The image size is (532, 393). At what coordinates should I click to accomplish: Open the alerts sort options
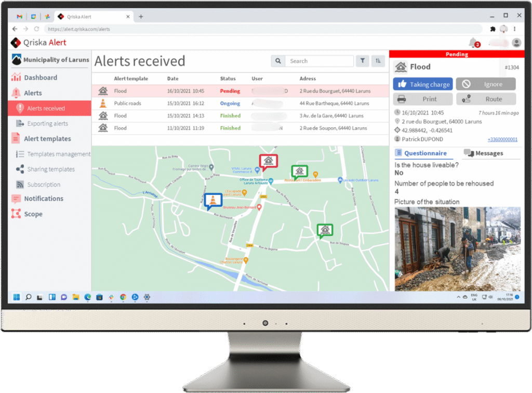pyautogui.click(x=378, y=61)
